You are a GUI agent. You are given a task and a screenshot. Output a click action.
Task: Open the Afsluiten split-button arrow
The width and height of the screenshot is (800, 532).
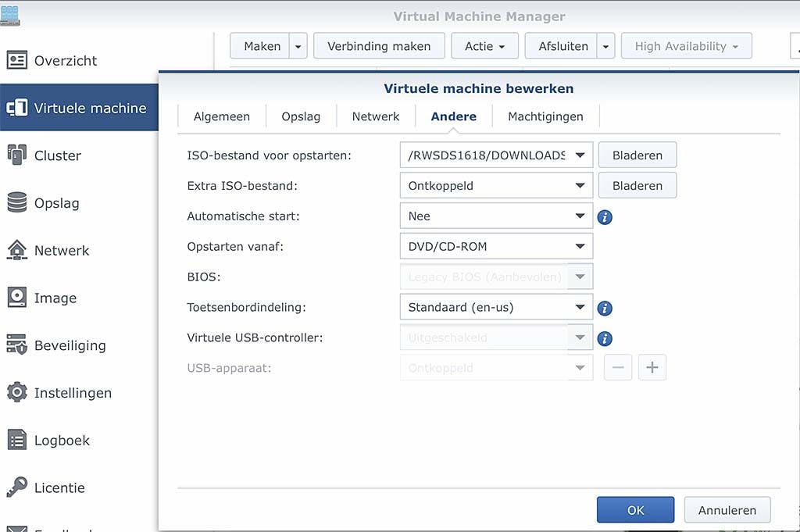coord(605,45)
